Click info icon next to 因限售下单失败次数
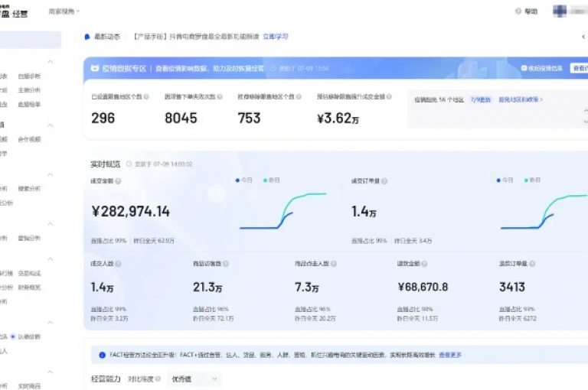 (x=220, y=96)
